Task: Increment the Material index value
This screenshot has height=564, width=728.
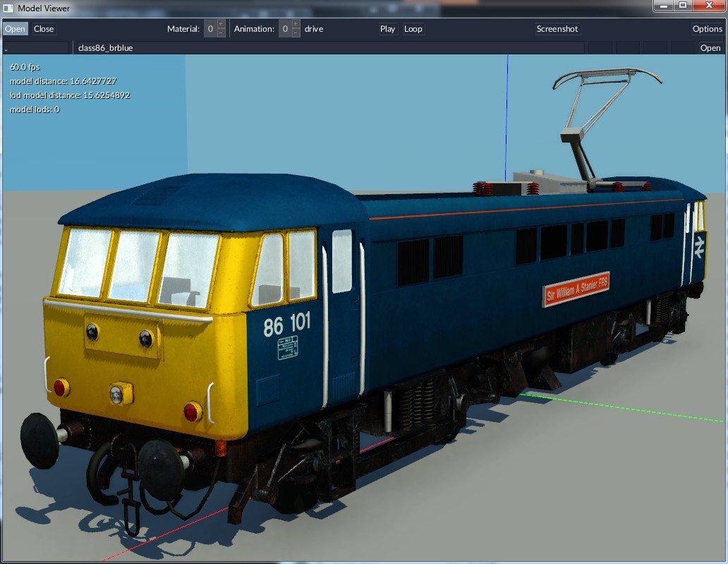Action: pyautogui.click(x=221, y=24)
